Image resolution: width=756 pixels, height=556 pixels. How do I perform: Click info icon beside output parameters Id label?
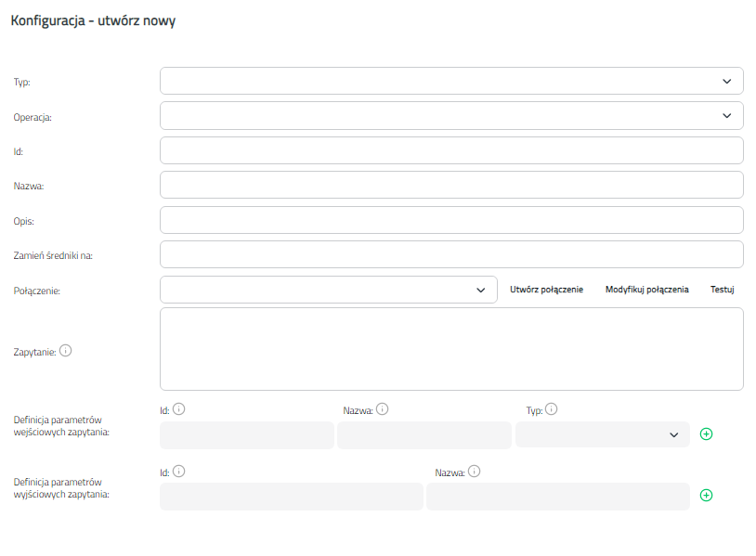pos(179,472)
